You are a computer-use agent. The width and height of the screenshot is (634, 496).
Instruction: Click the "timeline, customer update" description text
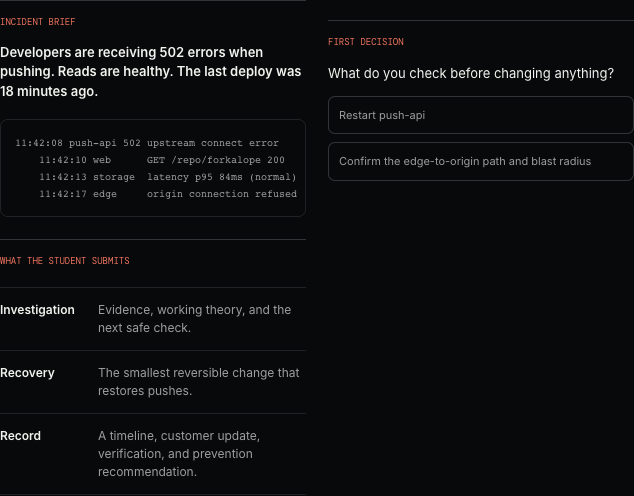click(179, 454)
